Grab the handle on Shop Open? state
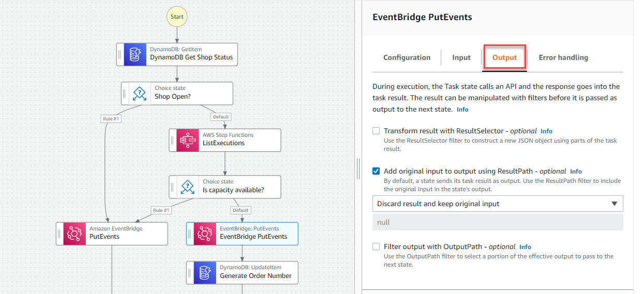The width and height of the screenshot is (644, 294). tap(125, 94)
